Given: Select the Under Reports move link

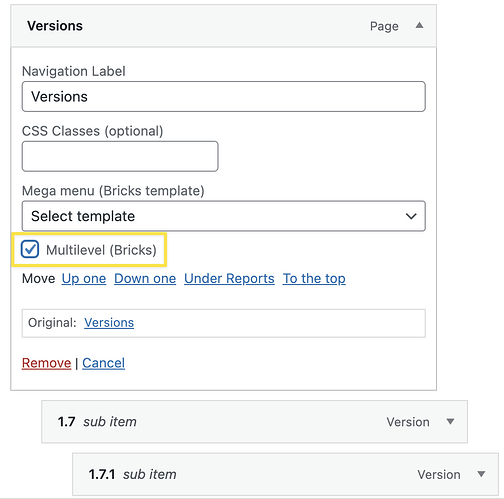Looking at the screenshot, I should pos(229,278).
